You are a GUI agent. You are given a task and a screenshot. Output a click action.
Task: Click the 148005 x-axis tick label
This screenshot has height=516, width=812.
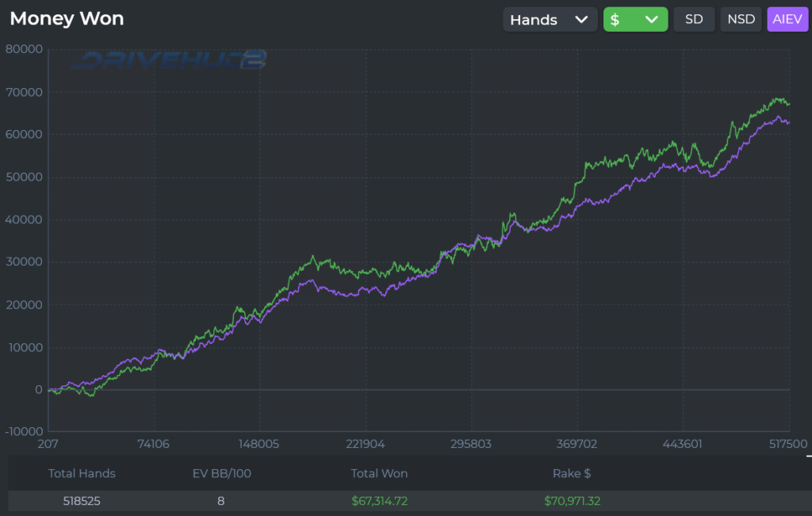tap(259, 444)
